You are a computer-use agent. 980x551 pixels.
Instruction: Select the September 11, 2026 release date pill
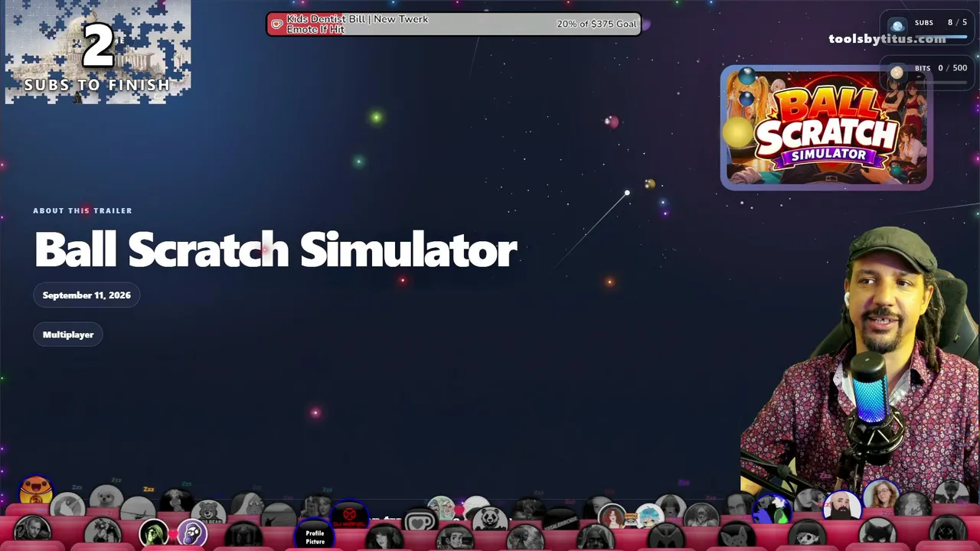tap(87, 295)
